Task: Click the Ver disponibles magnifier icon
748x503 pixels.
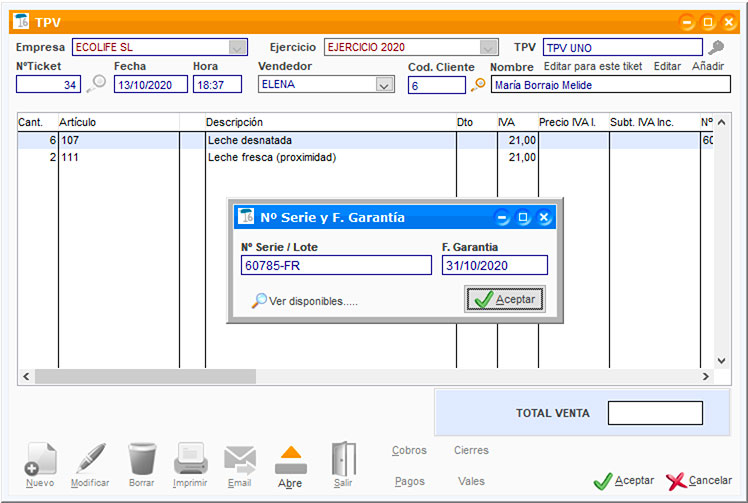Action: click(259, 300)
